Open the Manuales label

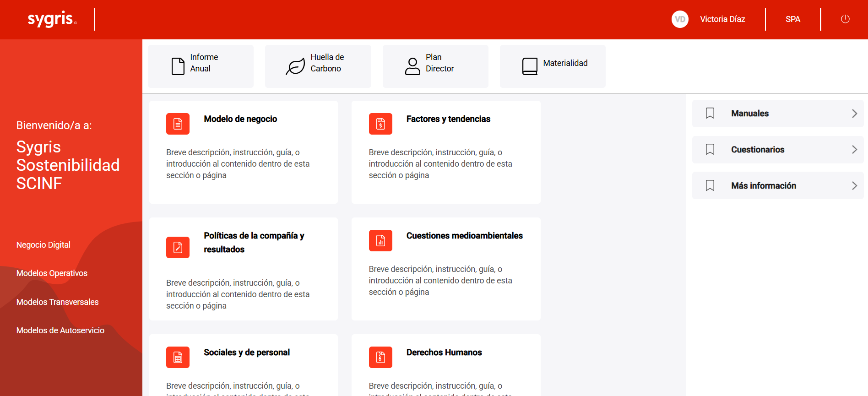click(x=750, y=114)
